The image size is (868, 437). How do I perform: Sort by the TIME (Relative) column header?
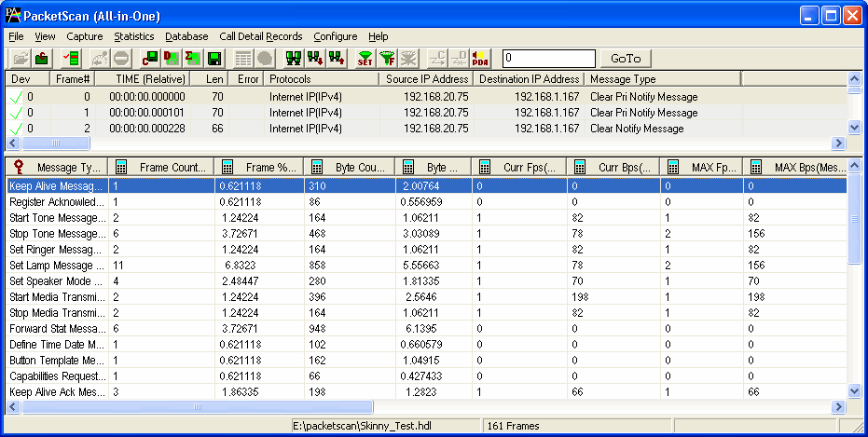click(143, 79)
